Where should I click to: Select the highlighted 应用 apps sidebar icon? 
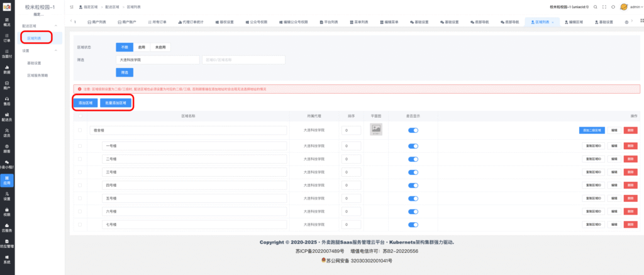coord(7,180)
